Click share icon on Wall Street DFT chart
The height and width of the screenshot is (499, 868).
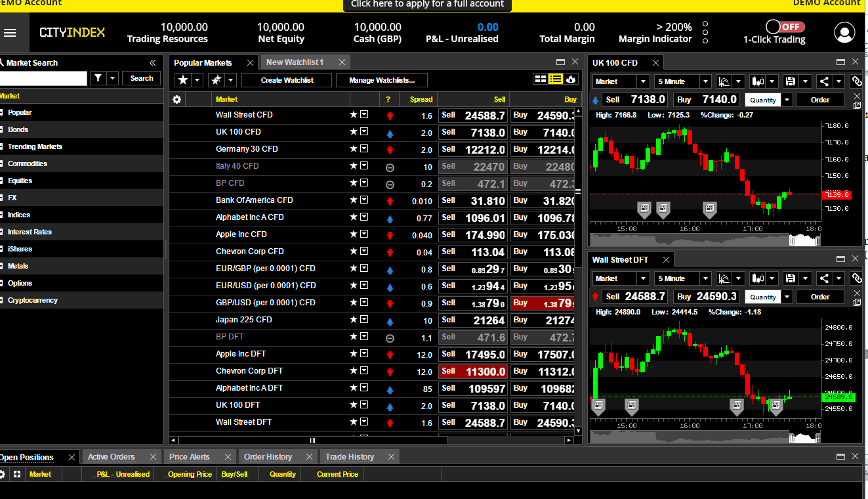point(824,278)
